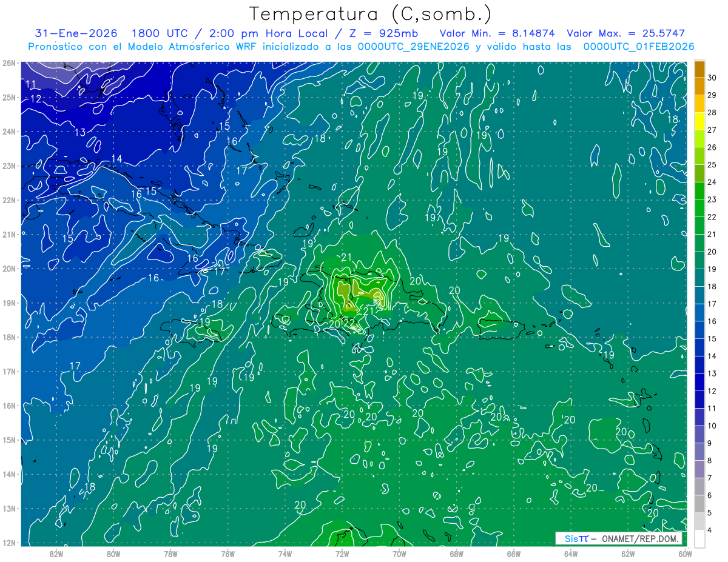This screenshot has height=562, width=728.
Task: Click the "13" contour label on the map
Action: coord(80,132)
